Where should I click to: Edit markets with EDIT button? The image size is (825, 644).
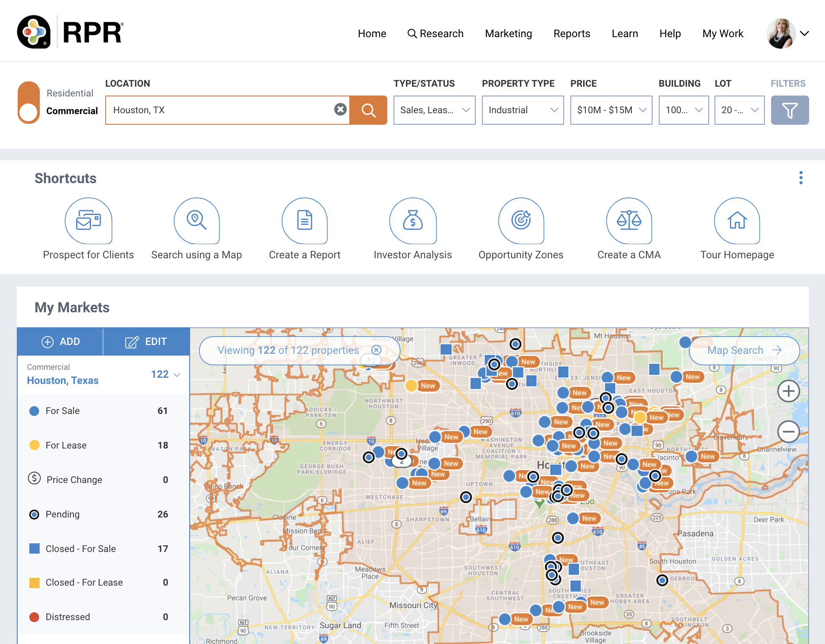(146, 341)
